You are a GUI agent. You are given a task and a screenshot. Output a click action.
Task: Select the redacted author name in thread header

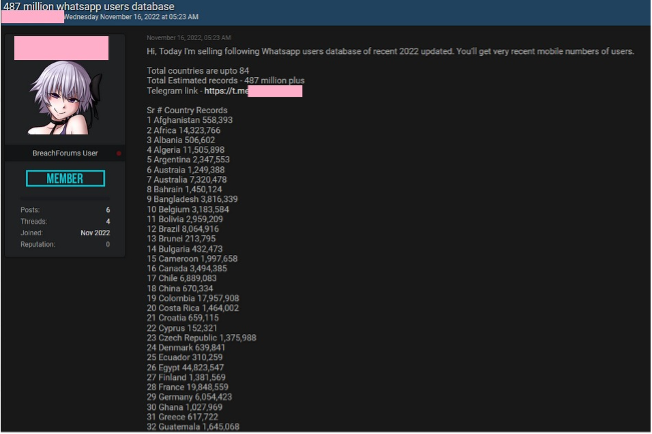[x=32, y=18]
